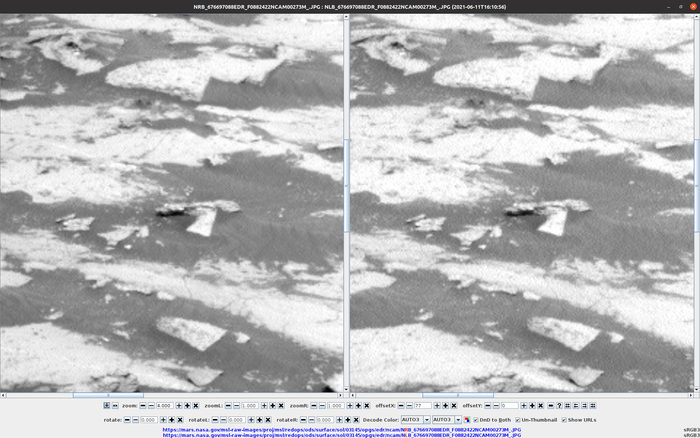
Task: Reset zoomL with its X button
Action: click(281, 406)
